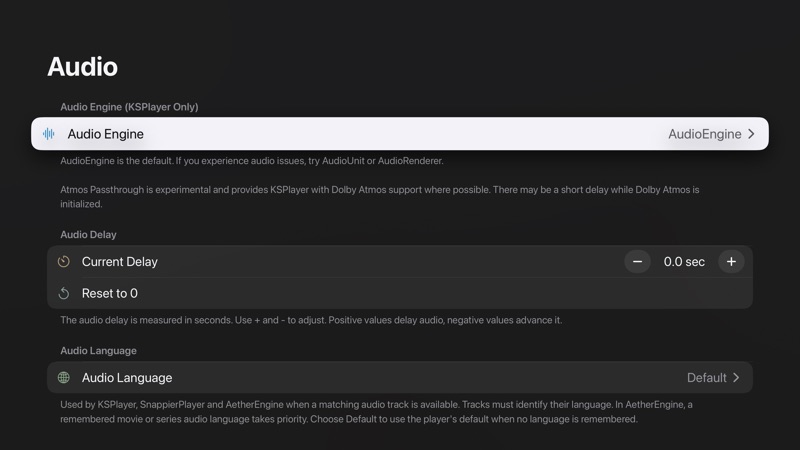Click the Current Delay label
The image size is (800, 450).
click(119, 262)
